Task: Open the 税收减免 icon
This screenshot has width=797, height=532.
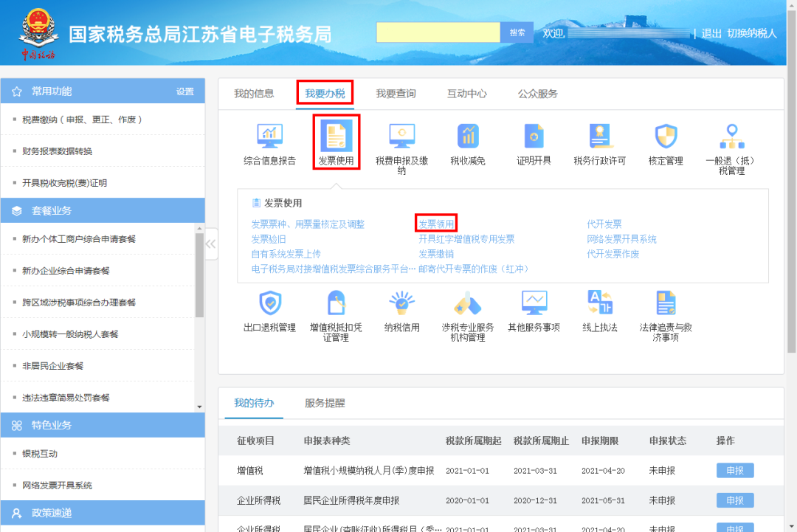Action: pos(468,136)
